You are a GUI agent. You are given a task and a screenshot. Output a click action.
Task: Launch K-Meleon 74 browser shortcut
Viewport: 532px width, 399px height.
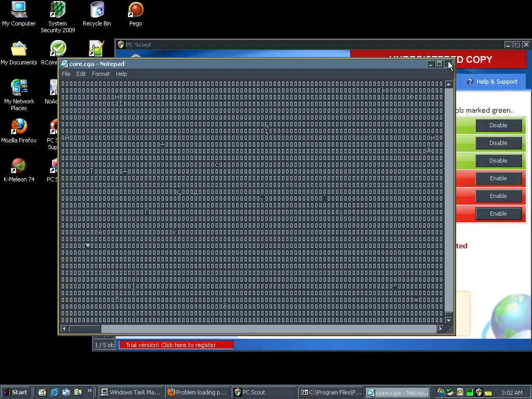(19, 170)
